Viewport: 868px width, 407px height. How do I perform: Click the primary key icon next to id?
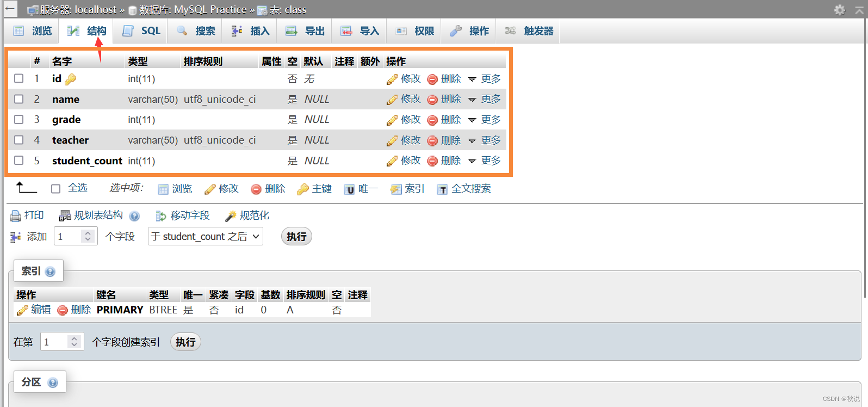(70, 79)
